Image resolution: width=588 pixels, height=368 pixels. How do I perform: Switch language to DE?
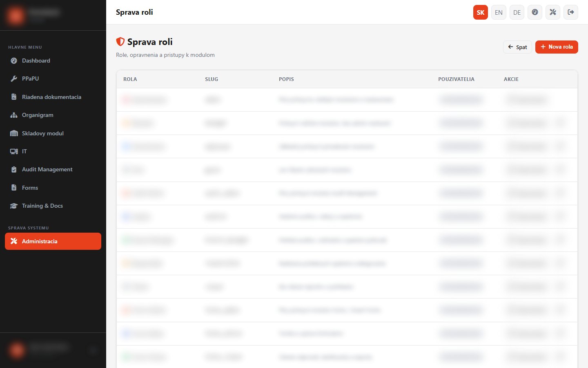coord(517,12)
